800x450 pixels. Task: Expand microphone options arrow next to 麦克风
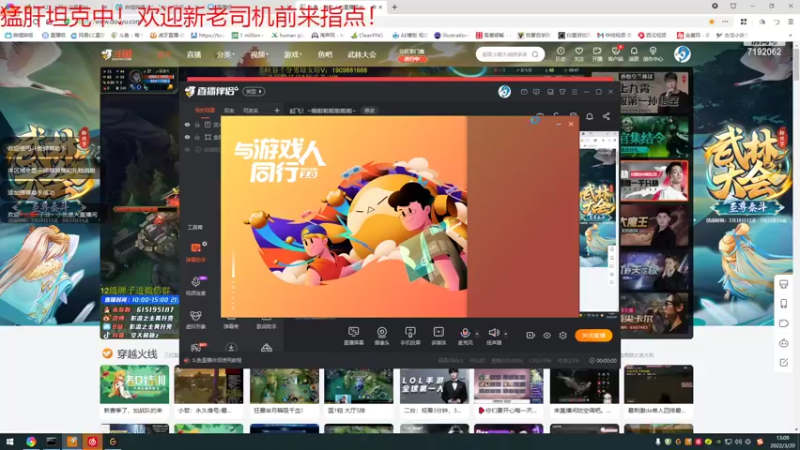pyautogui.click(x=477, y=334)
